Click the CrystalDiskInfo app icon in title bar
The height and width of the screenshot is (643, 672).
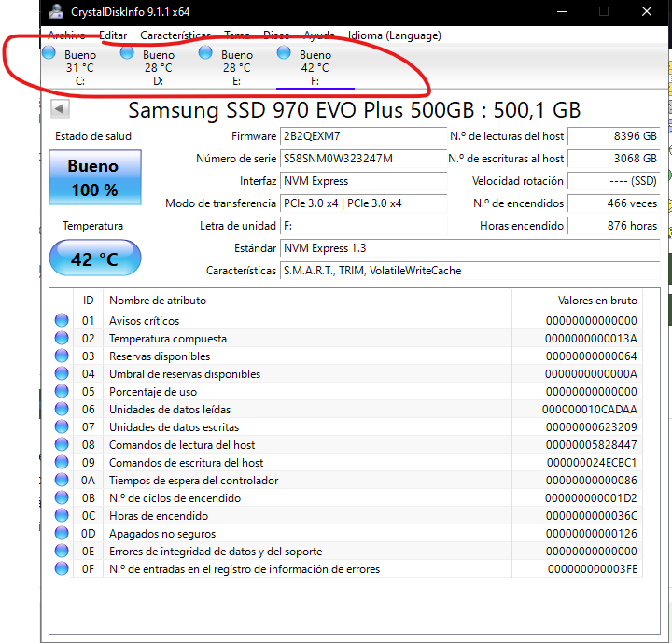(56, 11)
